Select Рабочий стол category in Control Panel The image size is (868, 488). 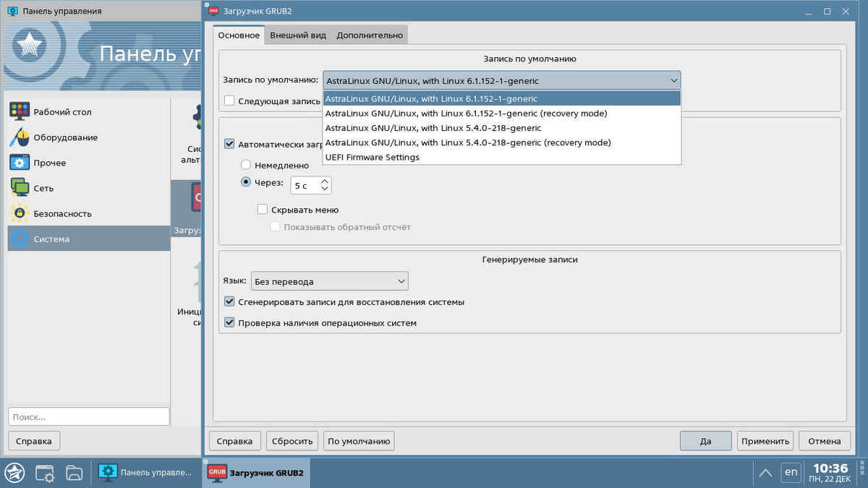pyautogui.click(x=89, y=112)
